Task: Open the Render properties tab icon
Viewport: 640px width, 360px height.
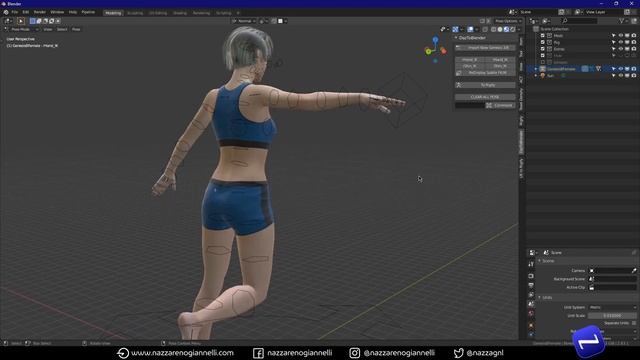Action: (x=531, y=276)
